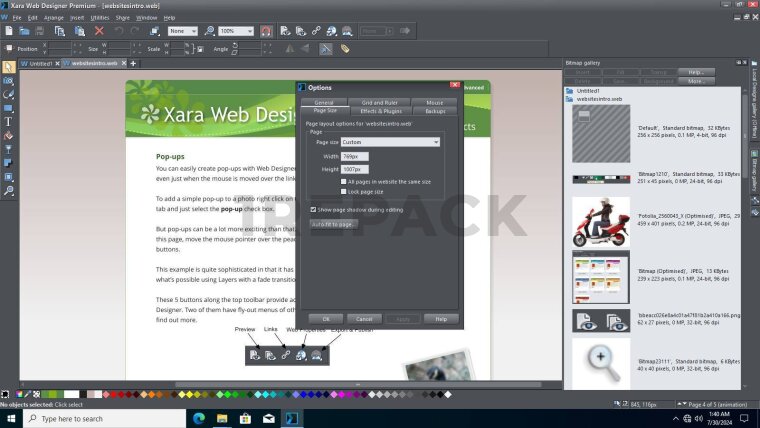
Task: Click the red Delete icon in toolbar
Action: tap(99, 31)
